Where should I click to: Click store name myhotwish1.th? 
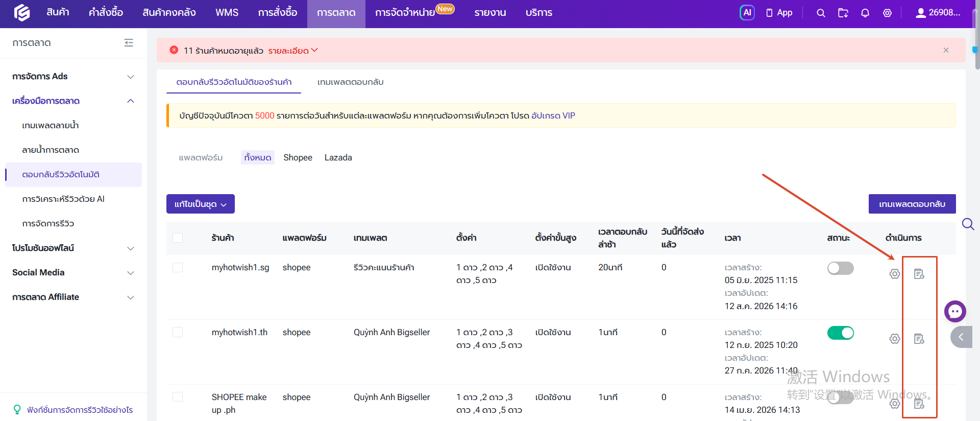click(x=239, y=332)
